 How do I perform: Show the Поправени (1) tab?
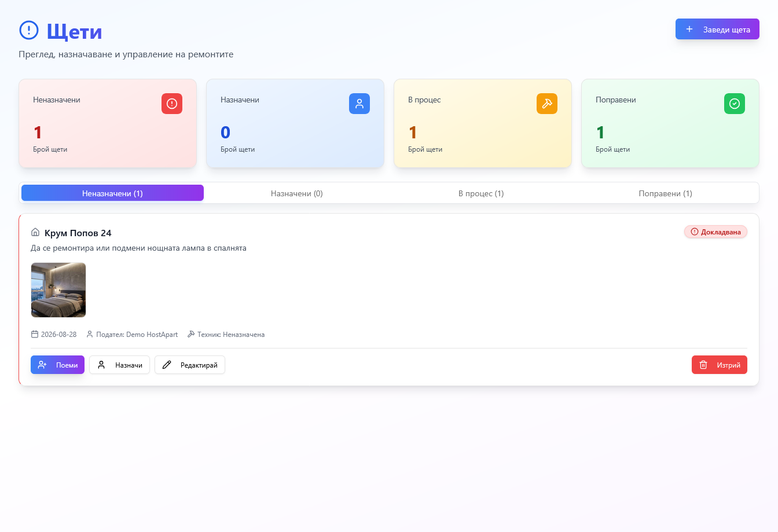click(666, 193)
